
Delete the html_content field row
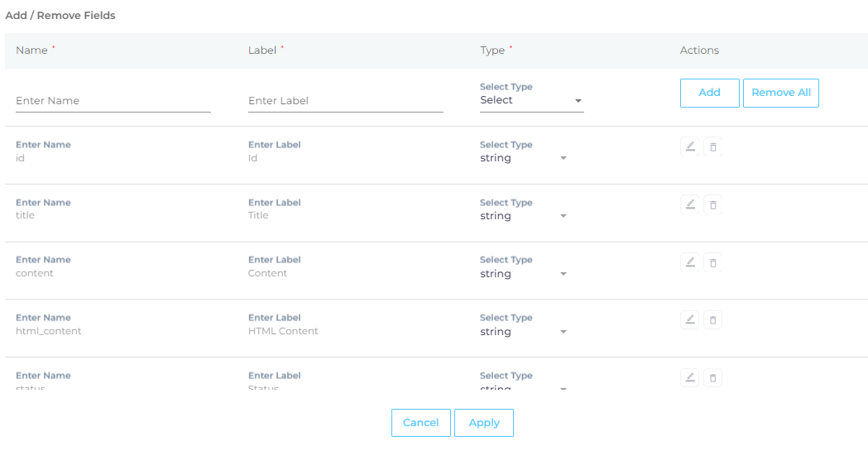click(712, 320)
